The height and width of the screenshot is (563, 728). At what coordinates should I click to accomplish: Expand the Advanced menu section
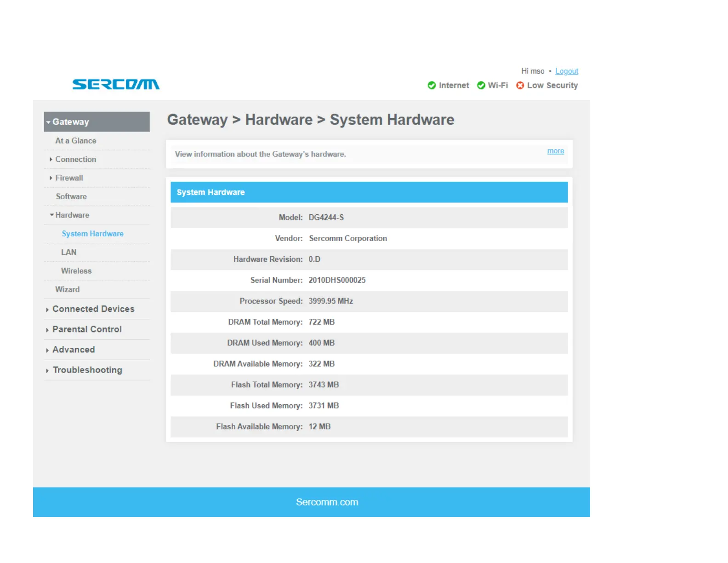[x=74, y=350]
